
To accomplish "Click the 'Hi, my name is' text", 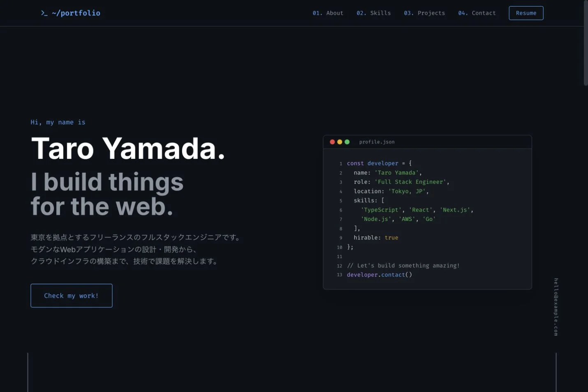I will (58, 122).
